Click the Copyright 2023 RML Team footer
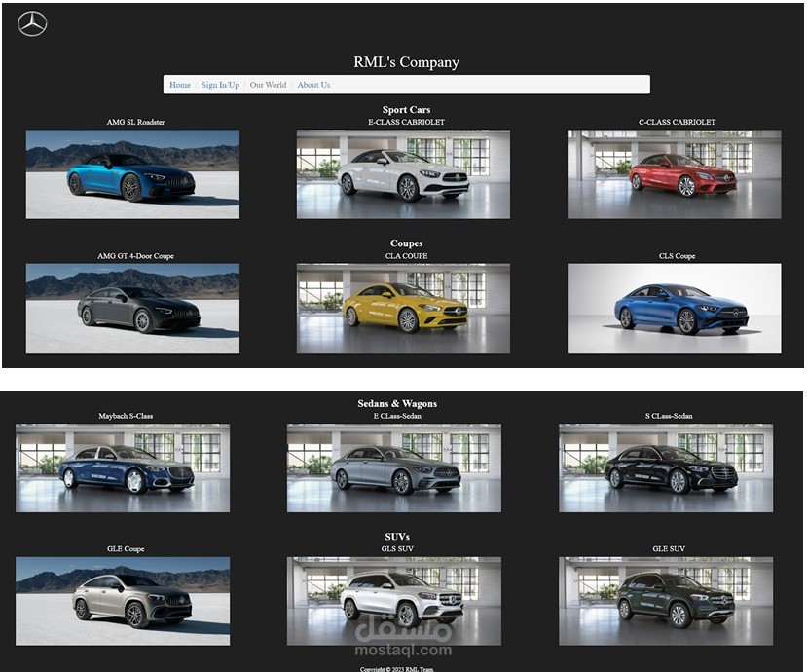The image size is (807, 672). (397, 669)
